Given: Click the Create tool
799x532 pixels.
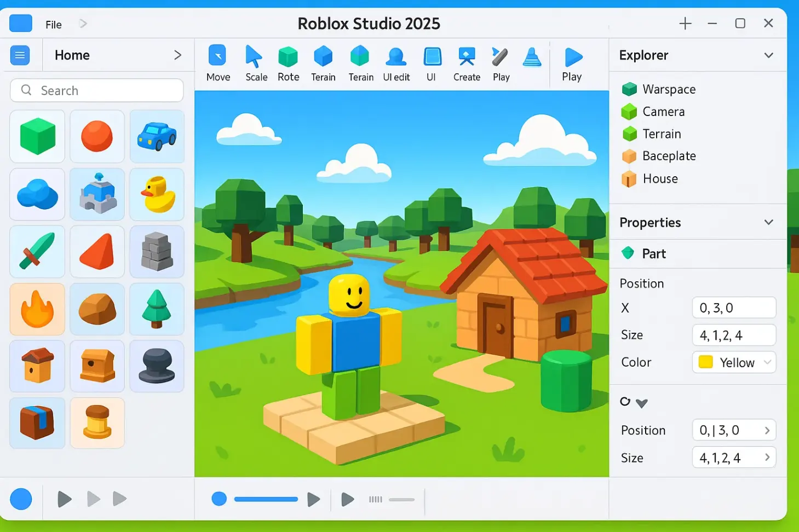Looking at the screenshot, I should pos(467,63).
